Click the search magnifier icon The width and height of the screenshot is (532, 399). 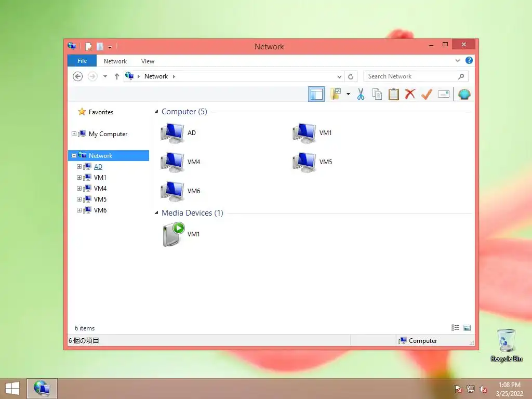tap(461, 76)
